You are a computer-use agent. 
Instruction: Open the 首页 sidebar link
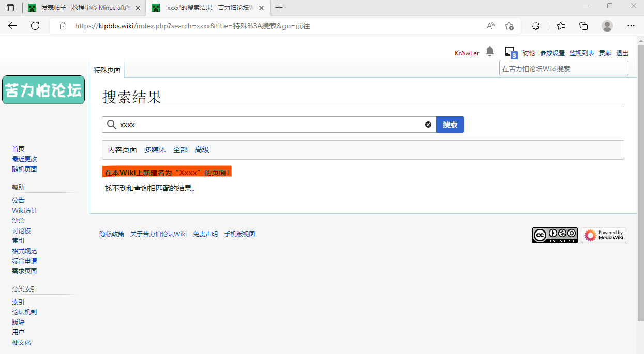point(19,149)
